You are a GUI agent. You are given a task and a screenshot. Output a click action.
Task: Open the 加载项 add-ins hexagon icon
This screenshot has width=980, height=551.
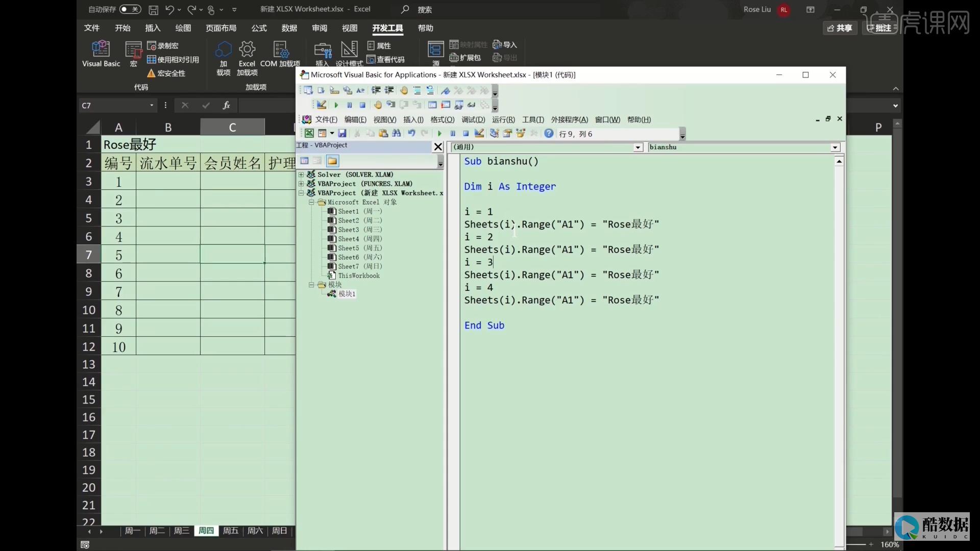coord(223,49)
